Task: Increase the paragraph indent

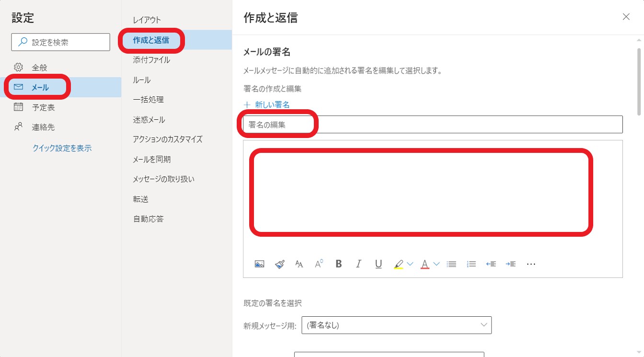Action: pyautogui.click(x=510, y=264)
